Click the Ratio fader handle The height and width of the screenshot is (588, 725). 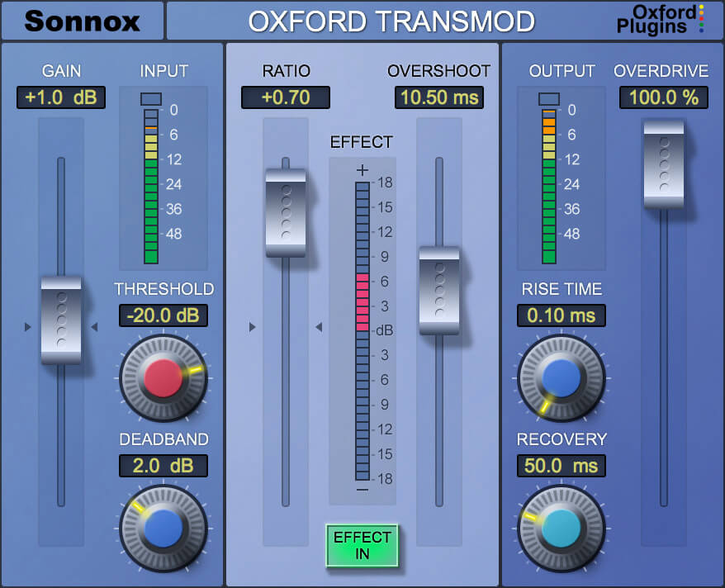(x=286, y=213)
